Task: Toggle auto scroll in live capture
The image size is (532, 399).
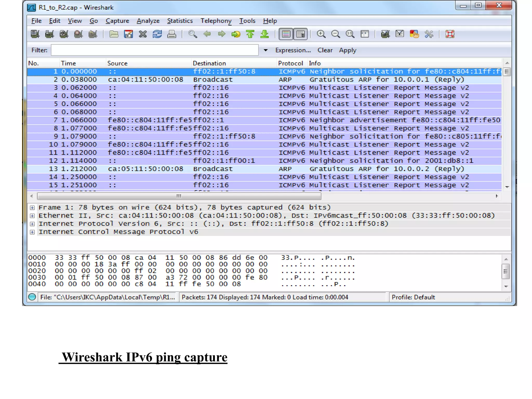Action: pyautogui.click(x=301, y=34)
